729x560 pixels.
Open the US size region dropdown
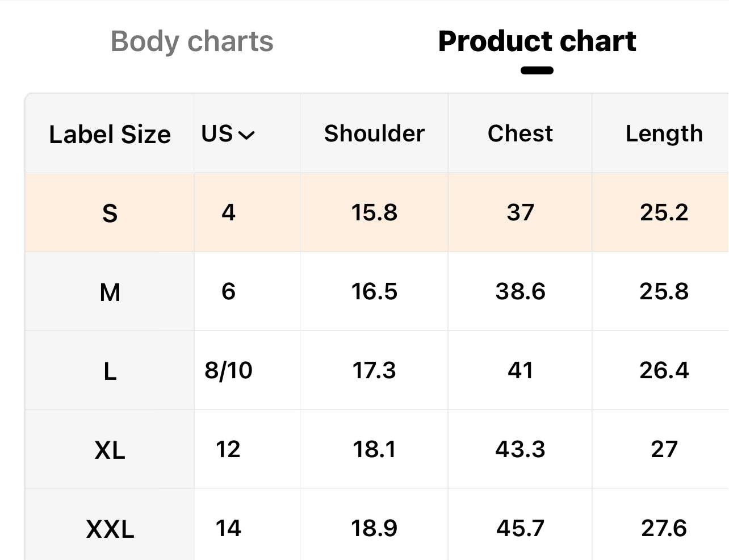pos(228,134)
